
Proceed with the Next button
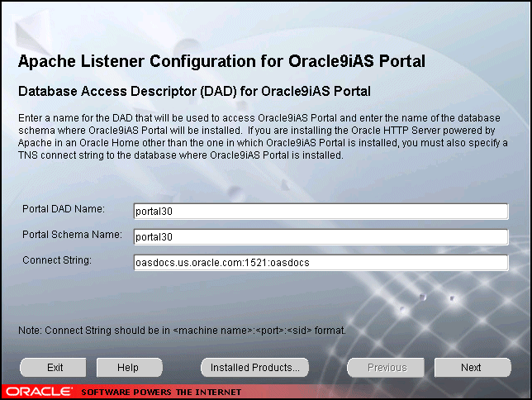coord(473,368)
